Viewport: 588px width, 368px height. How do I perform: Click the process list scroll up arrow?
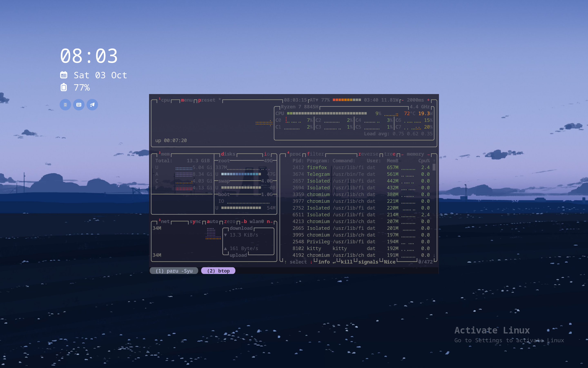(434, 161)
